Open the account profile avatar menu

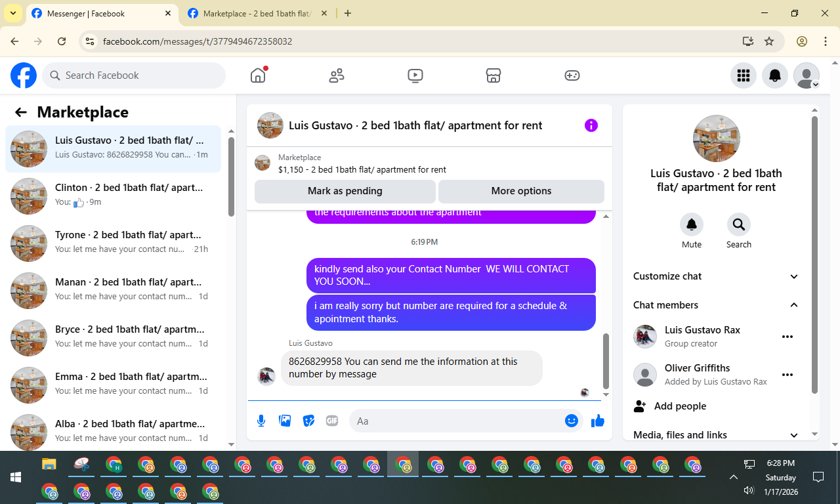coord(807,75)
